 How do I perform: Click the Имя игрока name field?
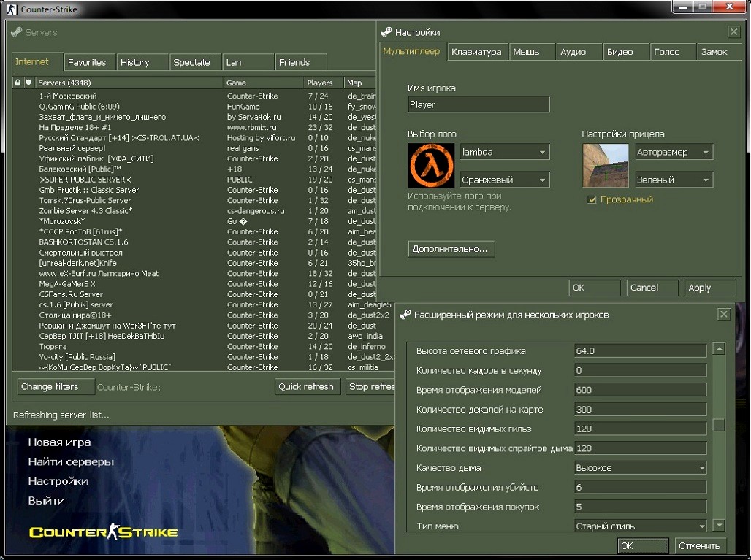[x=479, y=105]
